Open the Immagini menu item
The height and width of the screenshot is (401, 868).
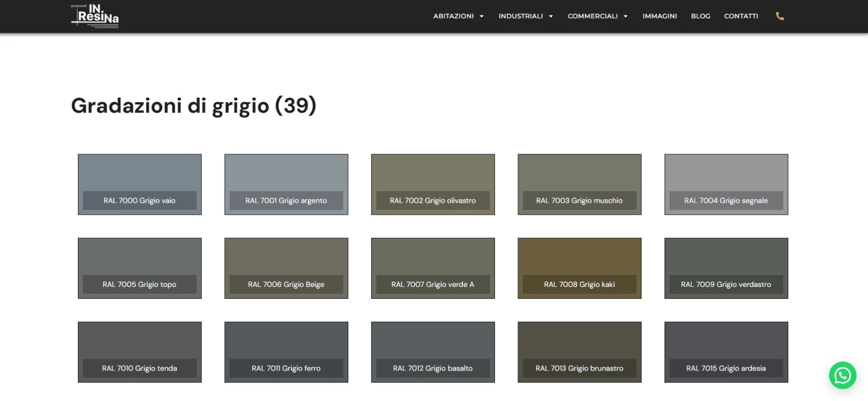click(x=659, y=16)
